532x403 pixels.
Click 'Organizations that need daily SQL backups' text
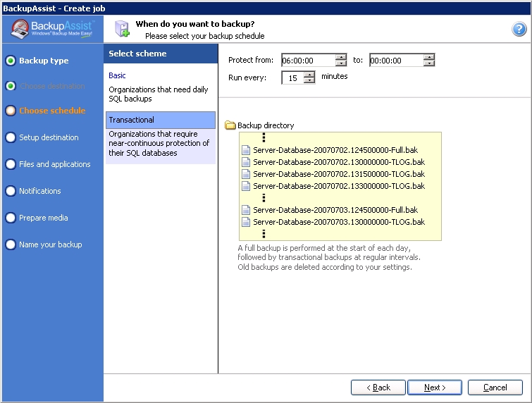[159, 94]
